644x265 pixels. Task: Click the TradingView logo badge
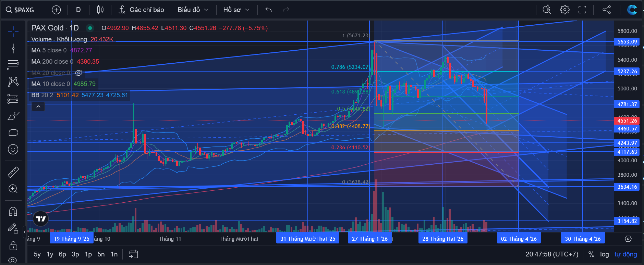tap(41, 219)
